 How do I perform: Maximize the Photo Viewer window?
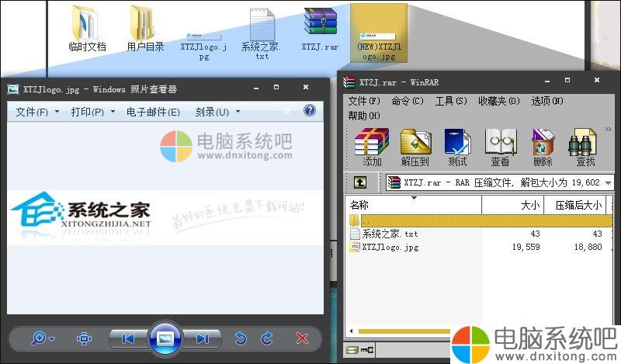click(276, 87)
